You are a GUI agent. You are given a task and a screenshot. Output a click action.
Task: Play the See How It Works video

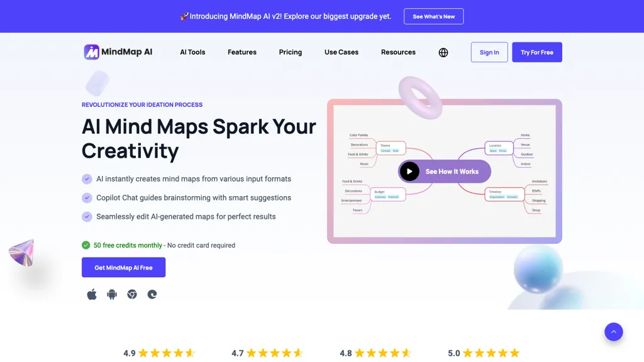pyautogui.click(x=409, y=171)
